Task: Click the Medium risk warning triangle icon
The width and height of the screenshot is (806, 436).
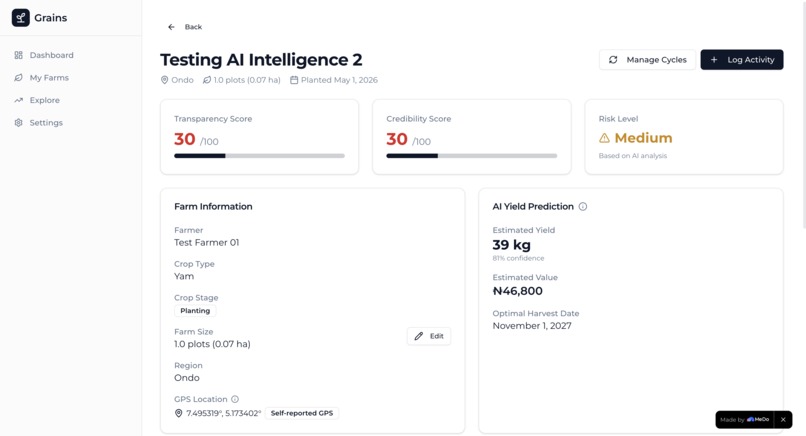Action: 604,138
